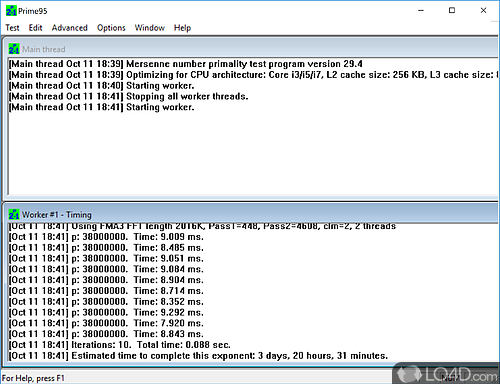Click the Time: 8.904 ms line
Screen dimensions: 500x384
click(x=106, y=280)
